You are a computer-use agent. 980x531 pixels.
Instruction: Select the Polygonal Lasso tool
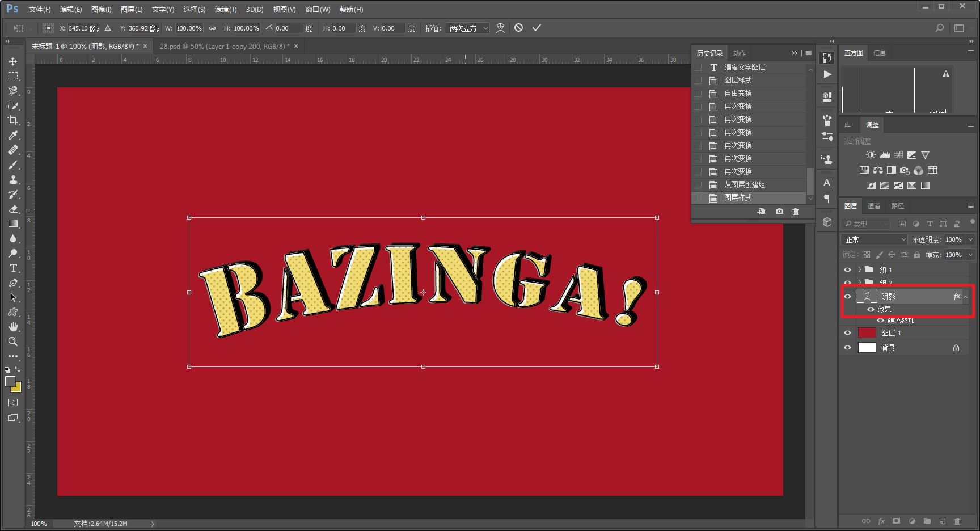13,91
